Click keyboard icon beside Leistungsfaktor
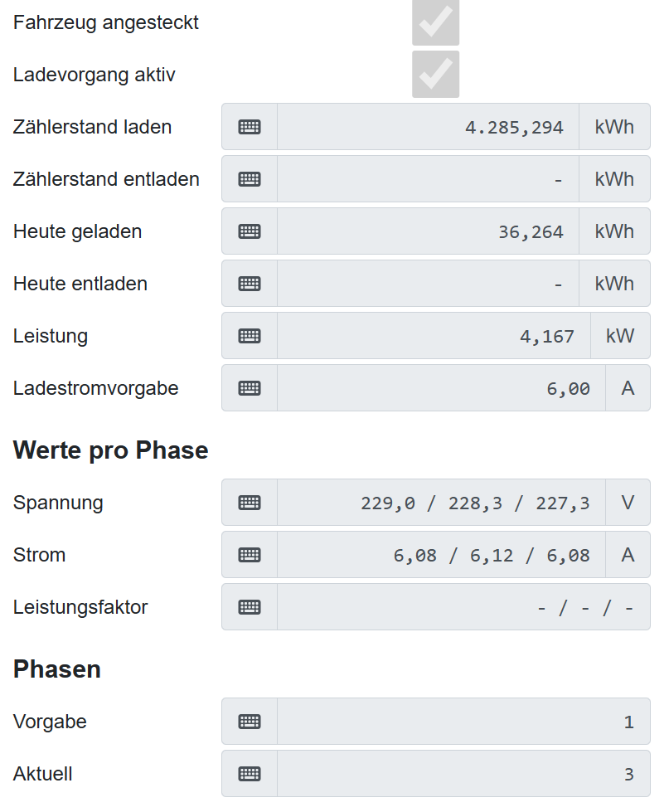Screen dimensions: 669x812 [250, 607]
